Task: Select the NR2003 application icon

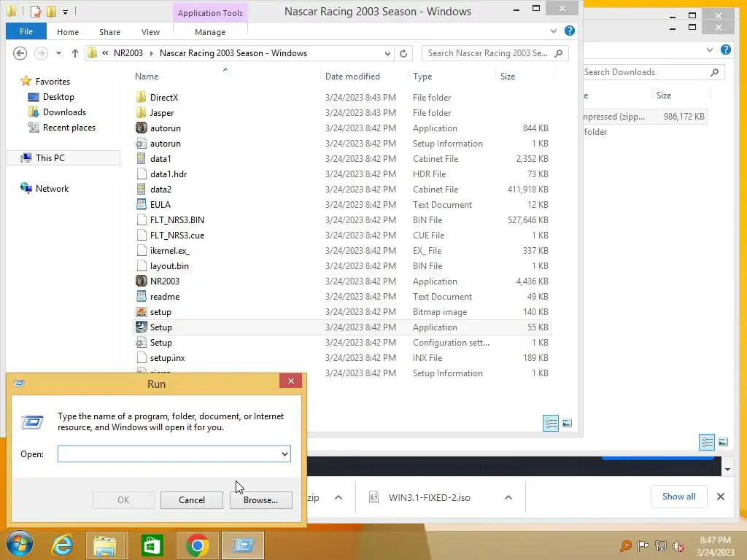Action: 141,281
